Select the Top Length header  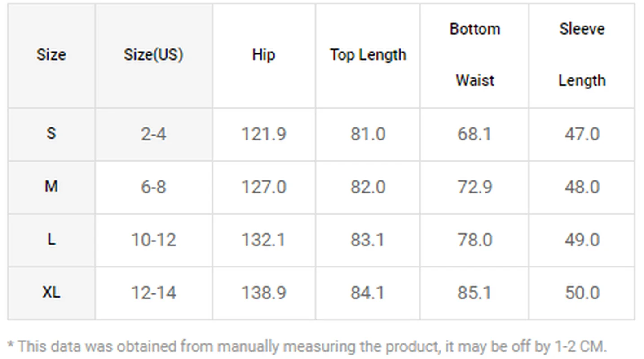pos(368,55)
